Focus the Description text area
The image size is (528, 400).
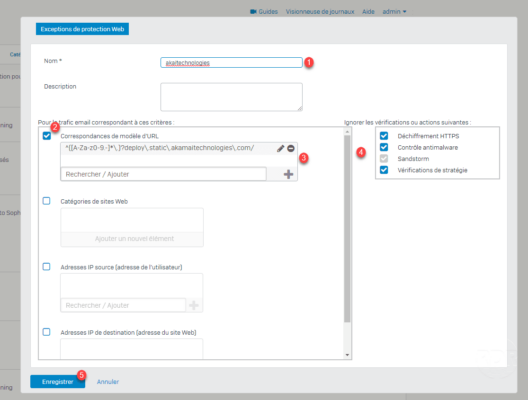231,97
